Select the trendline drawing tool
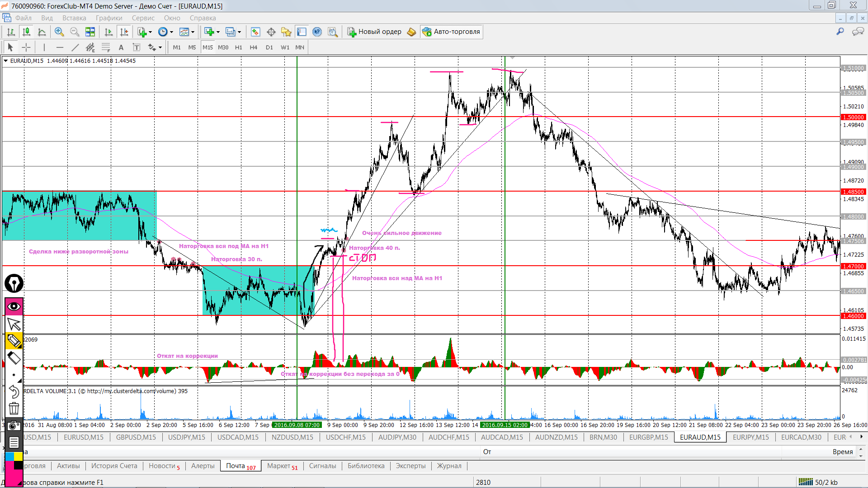 click(x=75, y=47)
